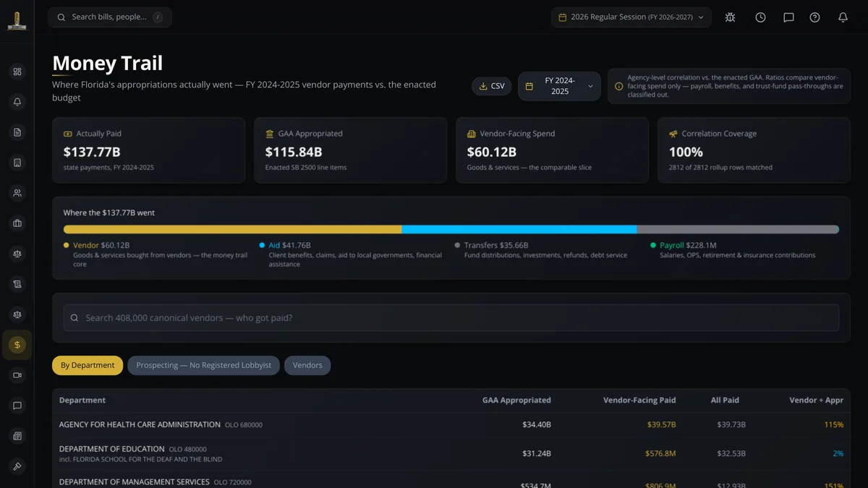
Task: Click the grey Transfers bar segment
Action: pos(737,229)
